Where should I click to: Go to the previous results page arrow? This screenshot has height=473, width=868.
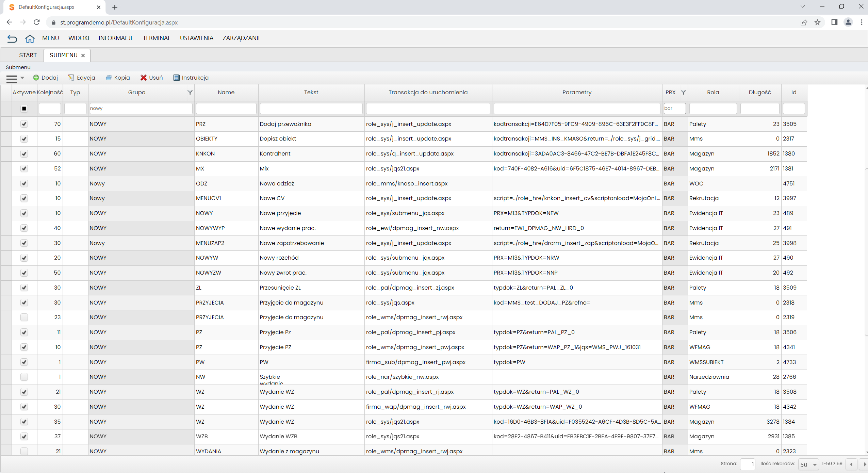coord(851,464)
